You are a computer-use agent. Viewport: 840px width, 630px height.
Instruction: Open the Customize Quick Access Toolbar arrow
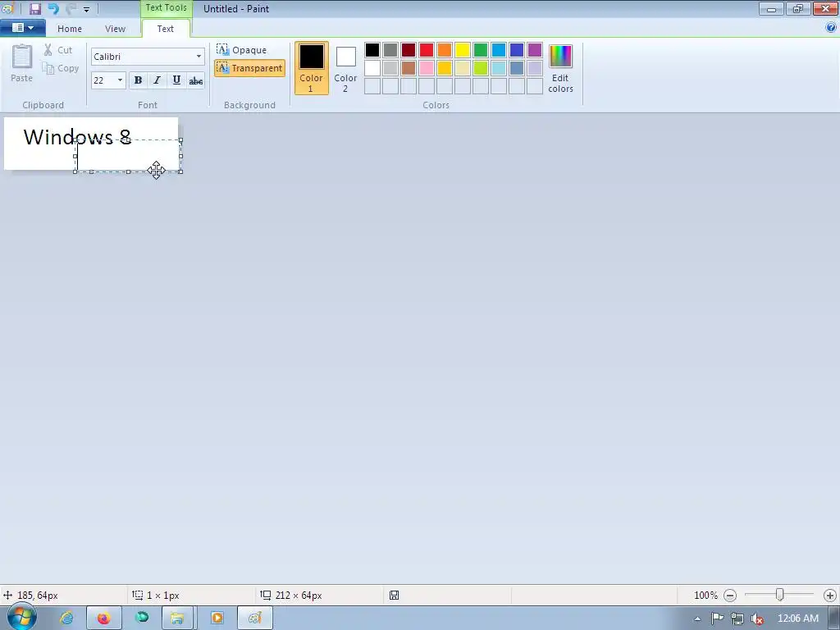coord(86,9)
